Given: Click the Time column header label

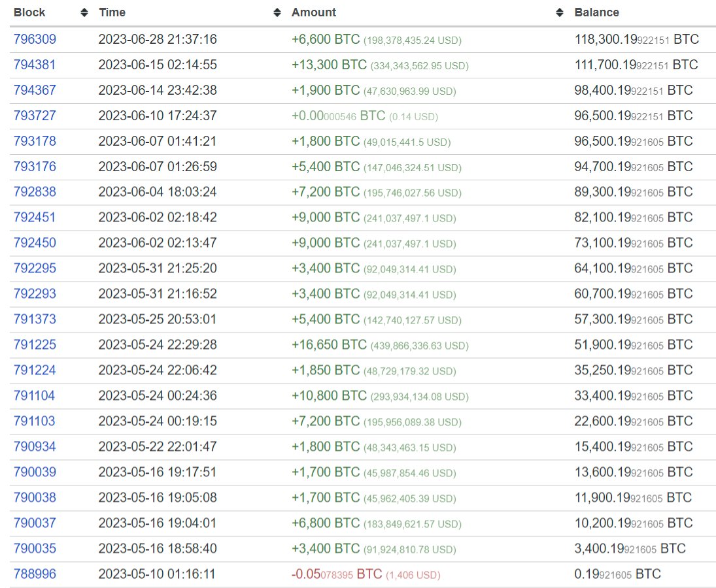Looking at the screenshot, I should 112,12.
